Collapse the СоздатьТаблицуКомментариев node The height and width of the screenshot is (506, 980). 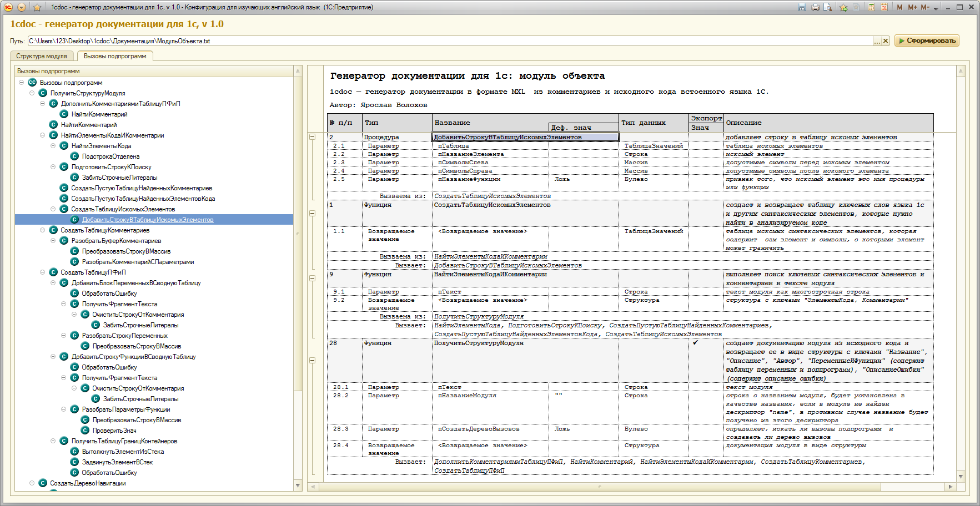[43, 230]
